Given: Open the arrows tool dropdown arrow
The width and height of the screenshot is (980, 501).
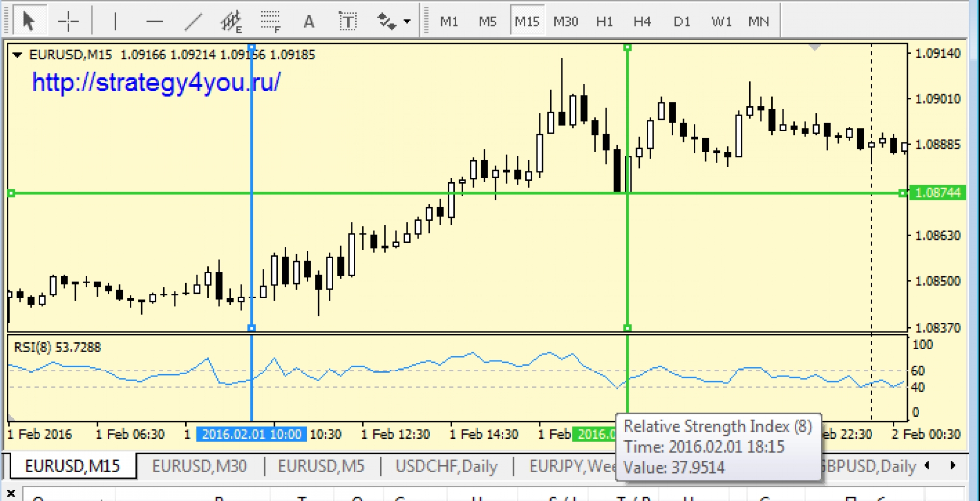Looking at the screenshot, I should pos(407,21).
